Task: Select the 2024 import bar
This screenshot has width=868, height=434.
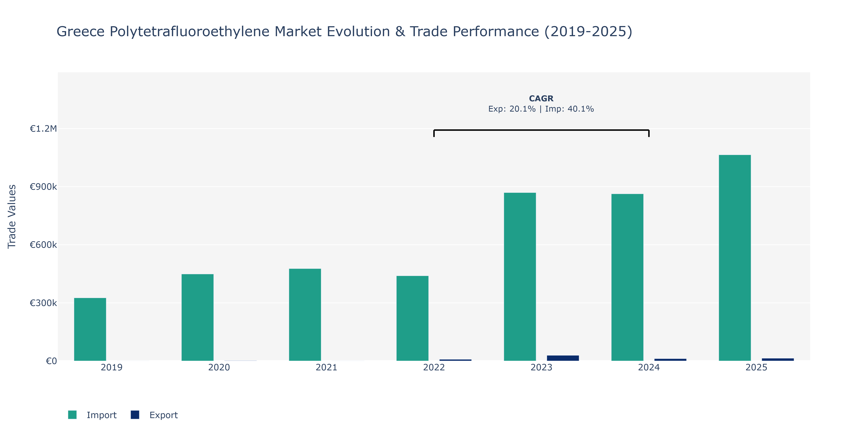Action: [627, 277]
